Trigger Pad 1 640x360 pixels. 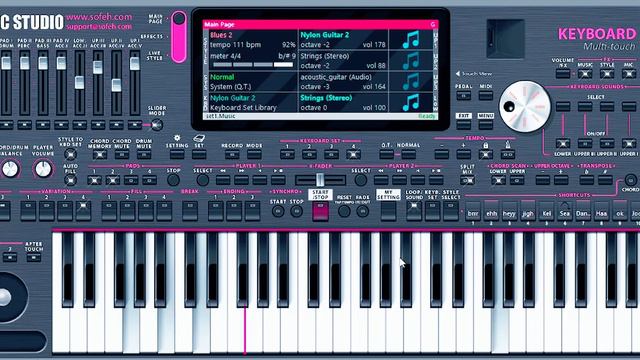[x=94, y=180]
